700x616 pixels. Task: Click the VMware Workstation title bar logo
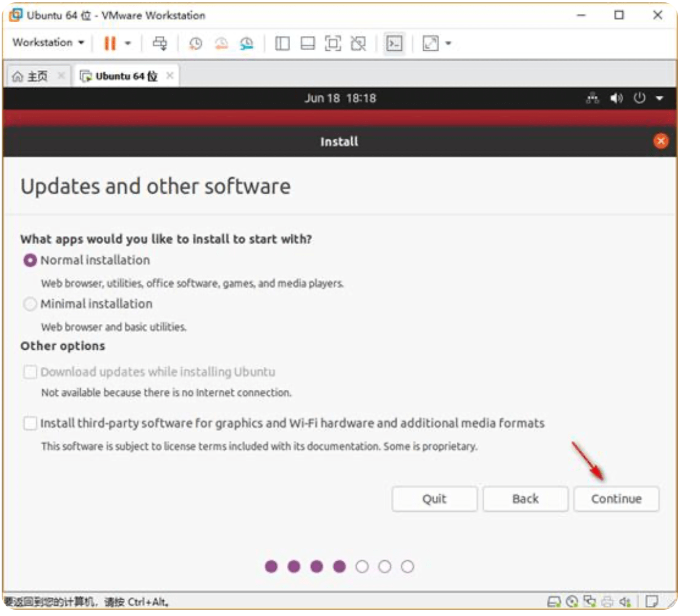(x=16, y=15)
